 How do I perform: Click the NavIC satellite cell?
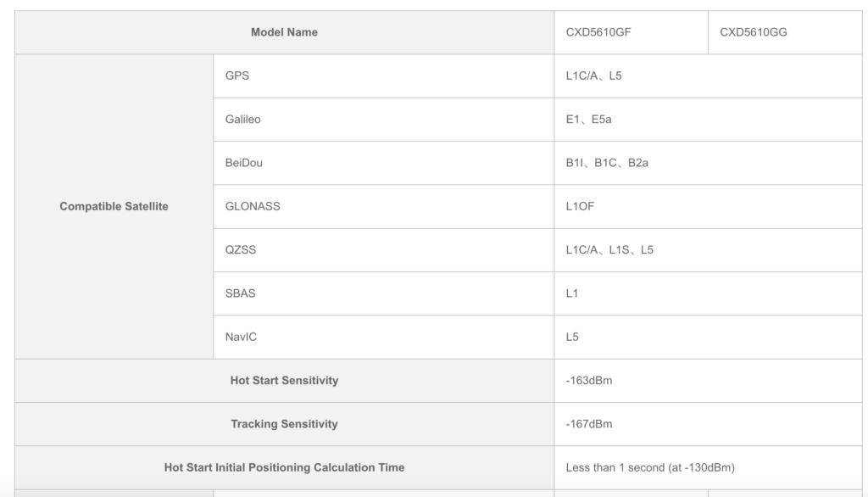tap(384, 337)
